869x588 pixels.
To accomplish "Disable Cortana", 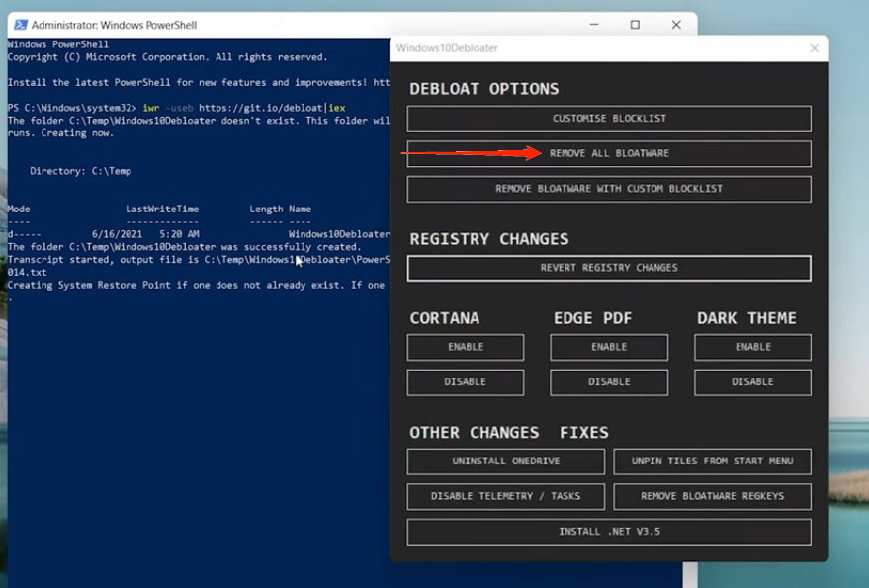I will (465, 382).
